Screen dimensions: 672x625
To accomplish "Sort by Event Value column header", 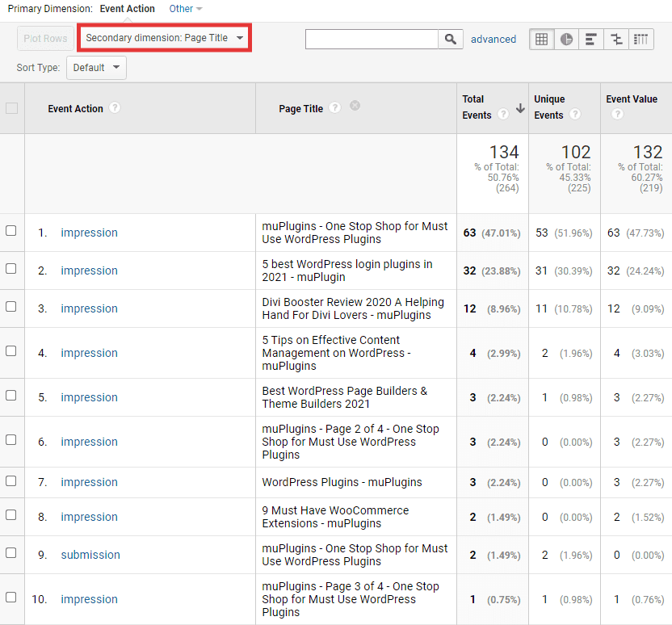I will tap(632, 99).
